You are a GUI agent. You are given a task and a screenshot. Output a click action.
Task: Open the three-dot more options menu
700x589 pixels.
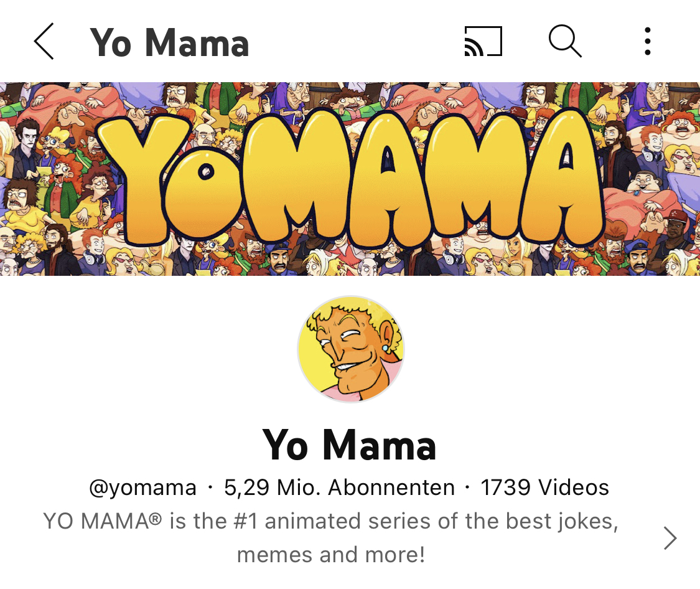click(647, 42)
